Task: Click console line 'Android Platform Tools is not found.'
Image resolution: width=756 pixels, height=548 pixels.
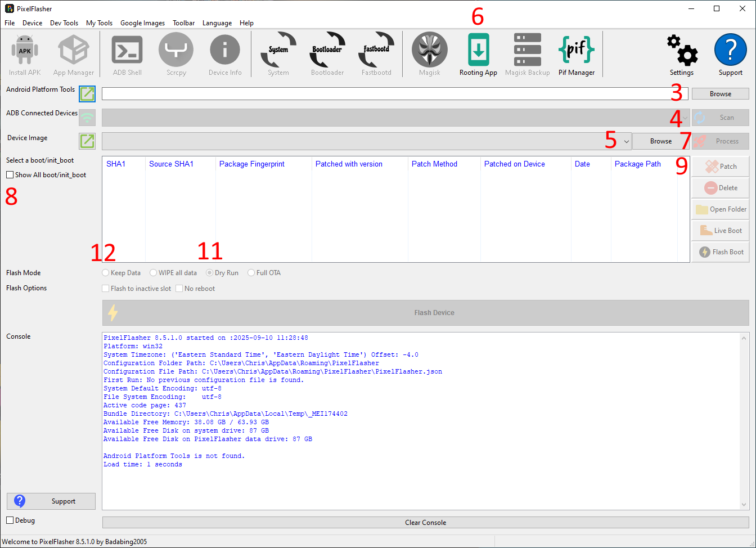Action: (174, 456)
